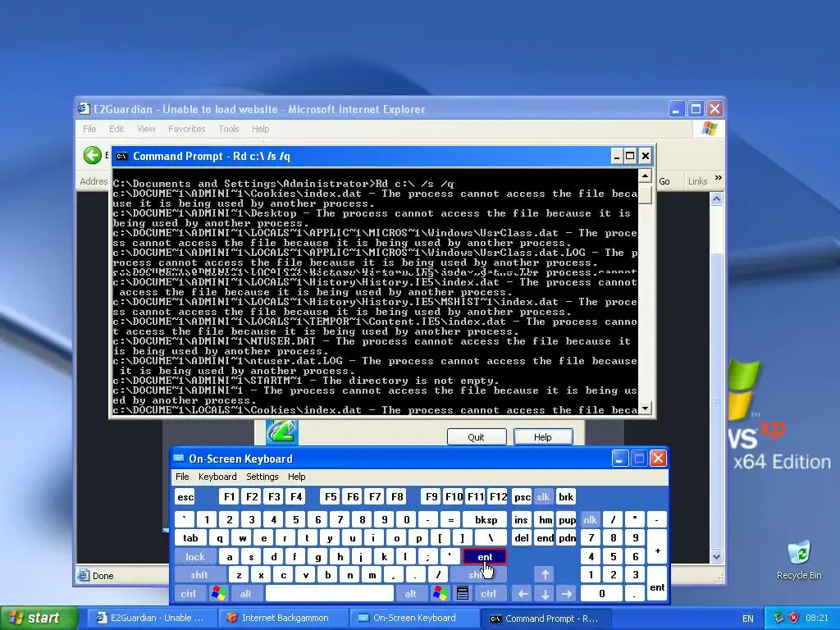Screen dimensions: 840x630
Task: Toggle the lock (caps lock) key
Action: point(195,557)
